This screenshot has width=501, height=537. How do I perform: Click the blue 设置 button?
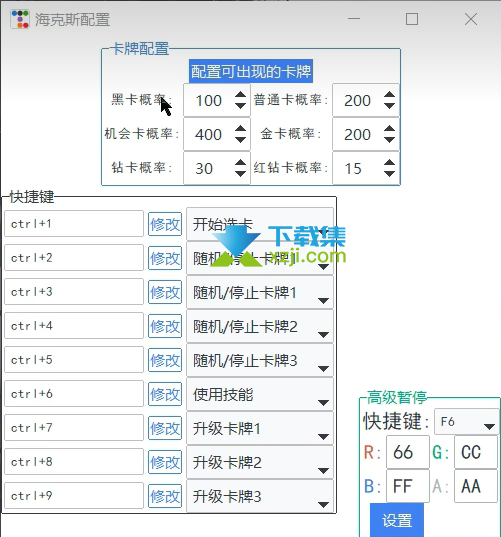(397, 520)
